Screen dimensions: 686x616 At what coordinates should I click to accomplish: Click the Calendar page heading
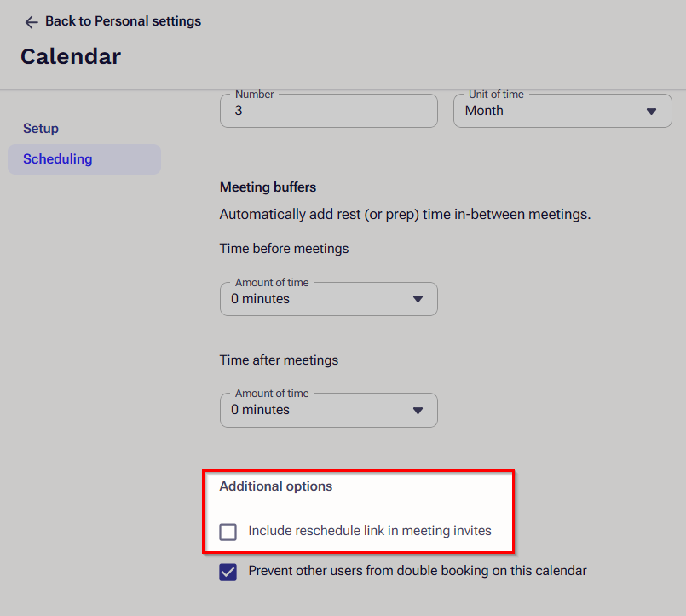tap(71, 56)
